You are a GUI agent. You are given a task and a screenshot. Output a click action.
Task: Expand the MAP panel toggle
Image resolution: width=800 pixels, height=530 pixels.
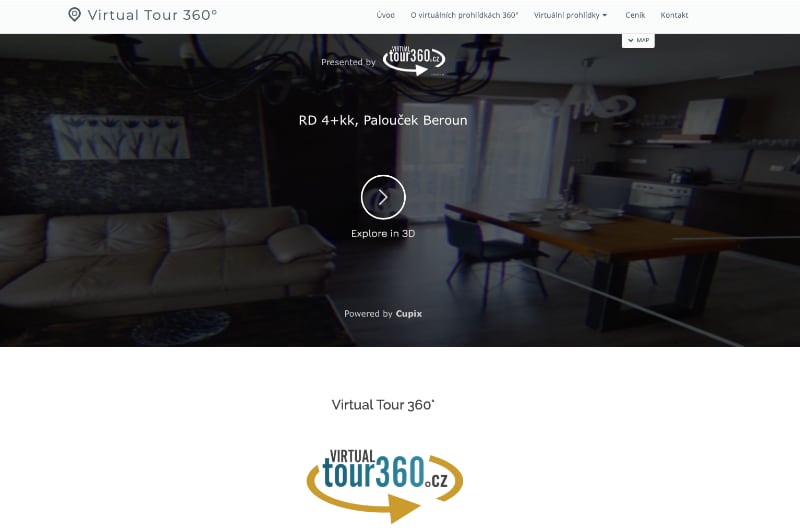(638, 40)
